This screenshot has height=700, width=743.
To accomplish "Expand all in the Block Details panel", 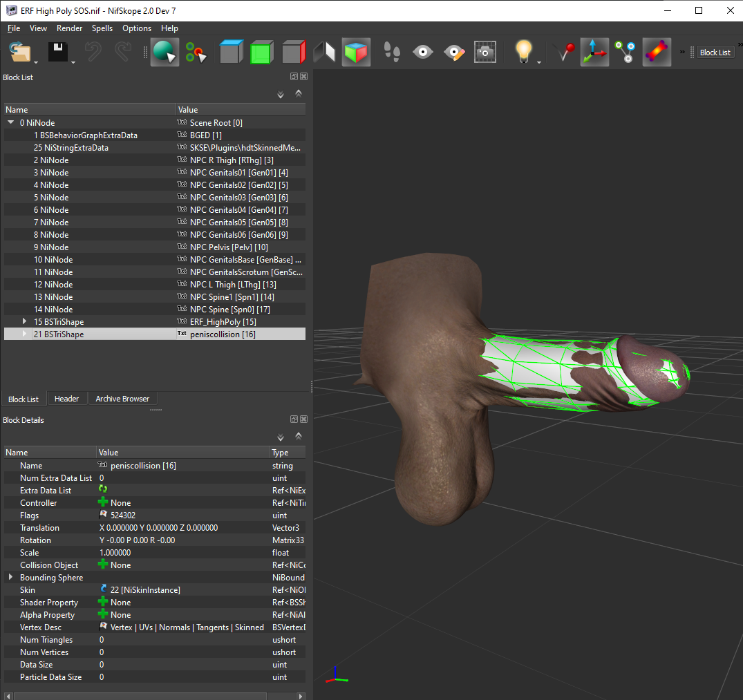I will [281, 437].
